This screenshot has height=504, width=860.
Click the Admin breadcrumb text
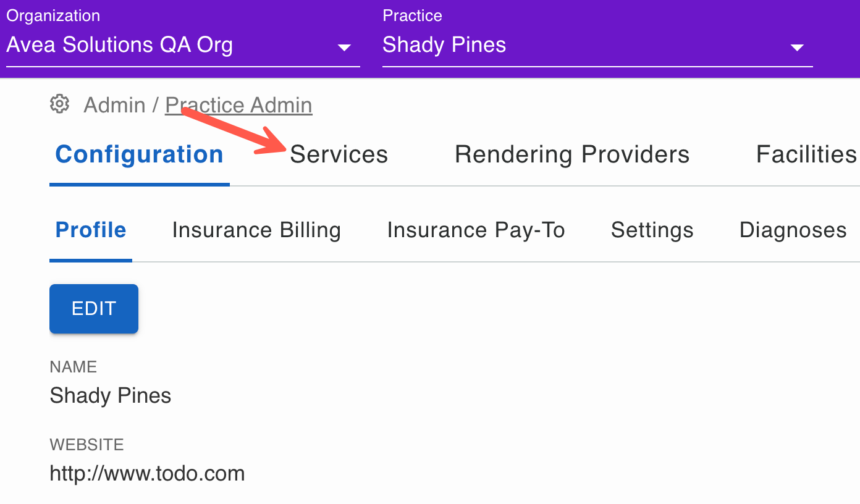(114, 105)
